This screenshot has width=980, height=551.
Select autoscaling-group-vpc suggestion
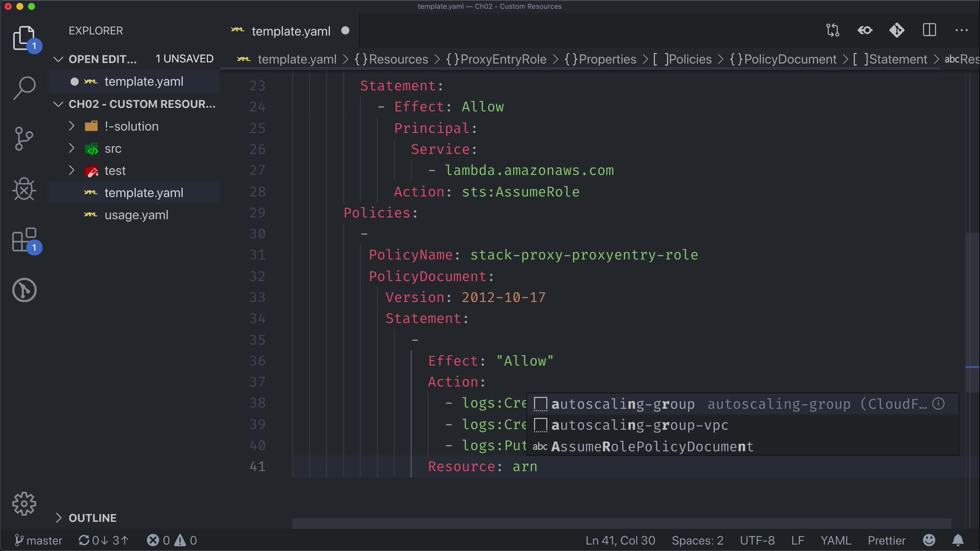[640, 425]
